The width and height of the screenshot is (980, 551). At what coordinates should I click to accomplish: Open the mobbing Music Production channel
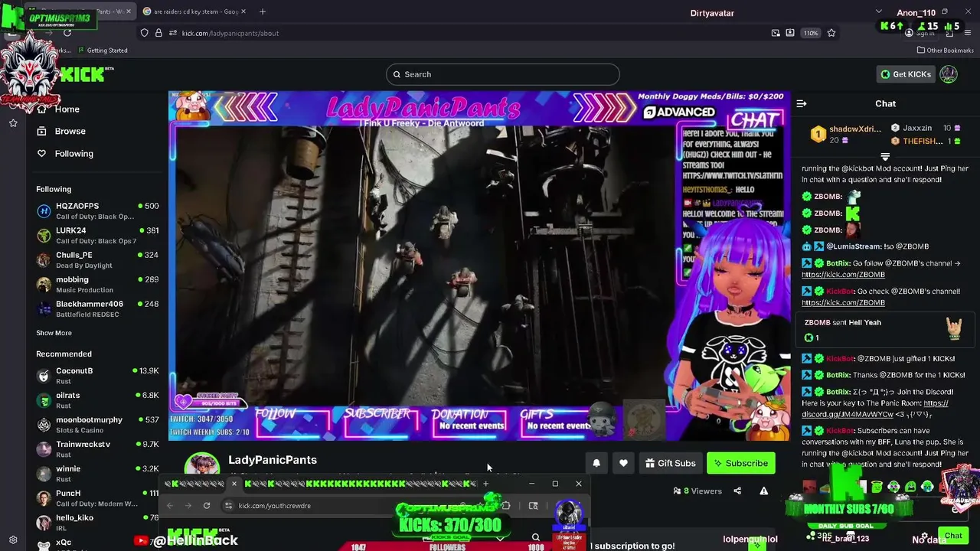pos(97,284)
